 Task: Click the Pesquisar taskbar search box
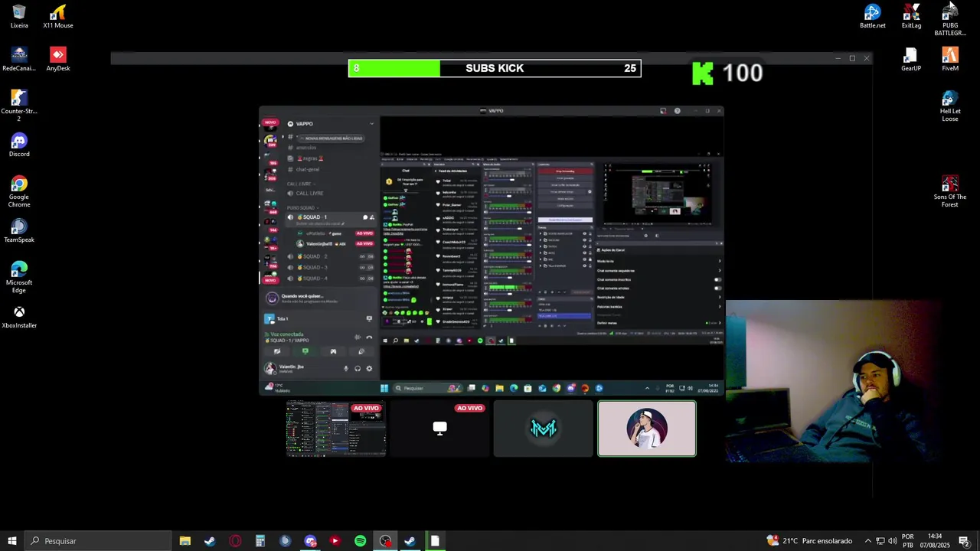tap(98, 541)
